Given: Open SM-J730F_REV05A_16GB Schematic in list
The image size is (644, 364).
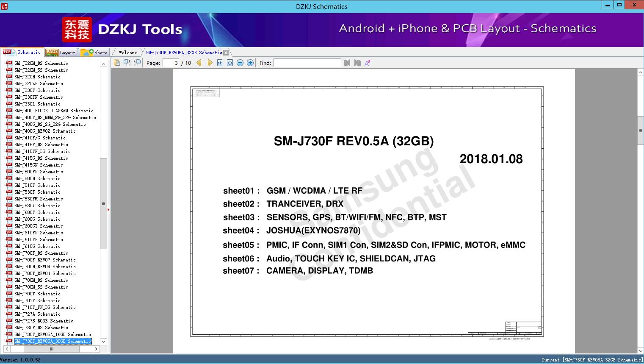Looking at the screenshot, I should coord(53,334).
